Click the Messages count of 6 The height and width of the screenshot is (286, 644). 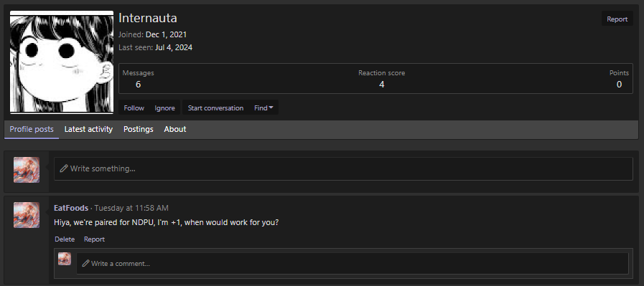pos(138,85)
